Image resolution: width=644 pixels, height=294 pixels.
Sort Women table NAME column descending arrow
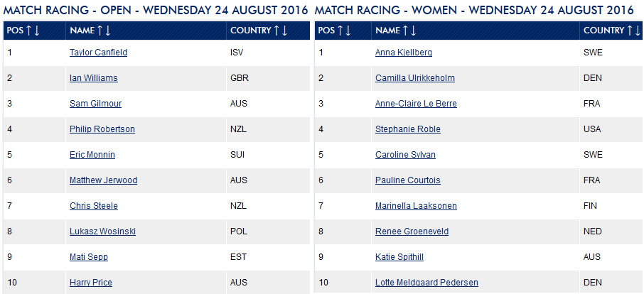tap(413, 31)
